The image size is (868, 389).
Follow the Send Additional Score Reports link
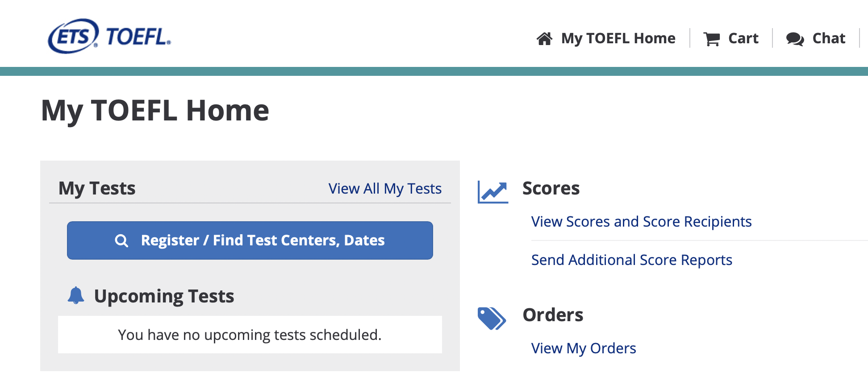pos(631,260)
